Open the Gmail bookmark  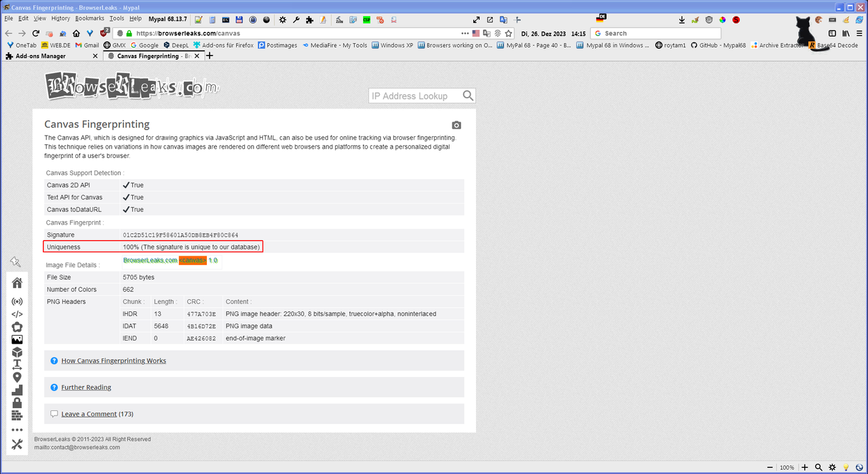pyautogui.click(x=86, y=45)
